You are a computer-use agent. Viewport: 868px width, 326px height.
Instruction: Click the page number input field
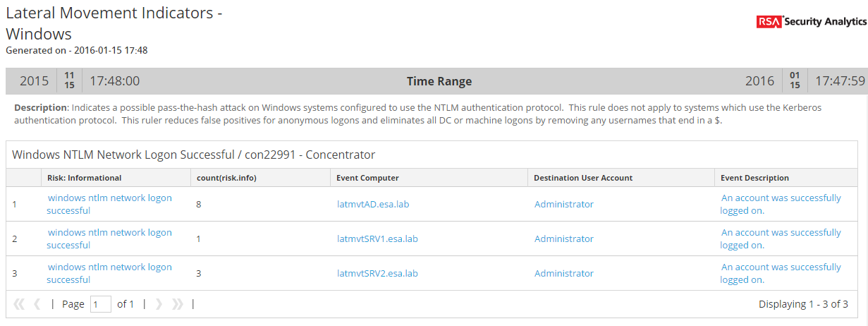(101, 304)
